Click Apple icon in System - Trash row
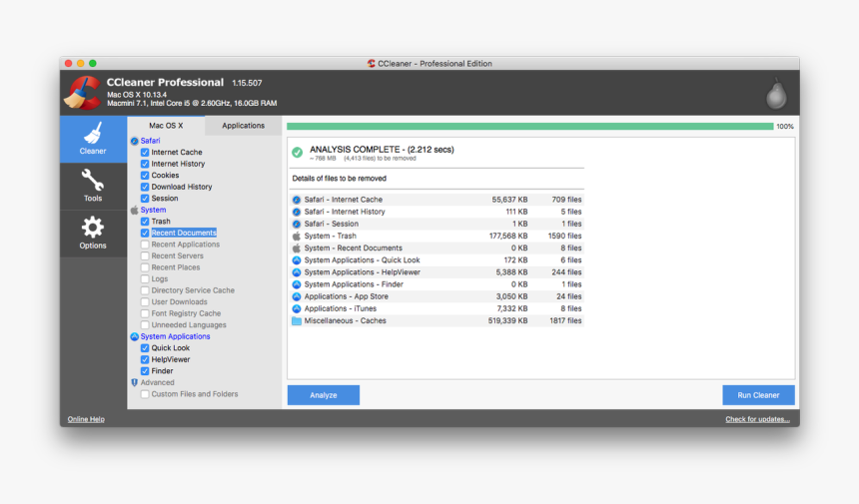859x504 pixels. pos(297,236)
